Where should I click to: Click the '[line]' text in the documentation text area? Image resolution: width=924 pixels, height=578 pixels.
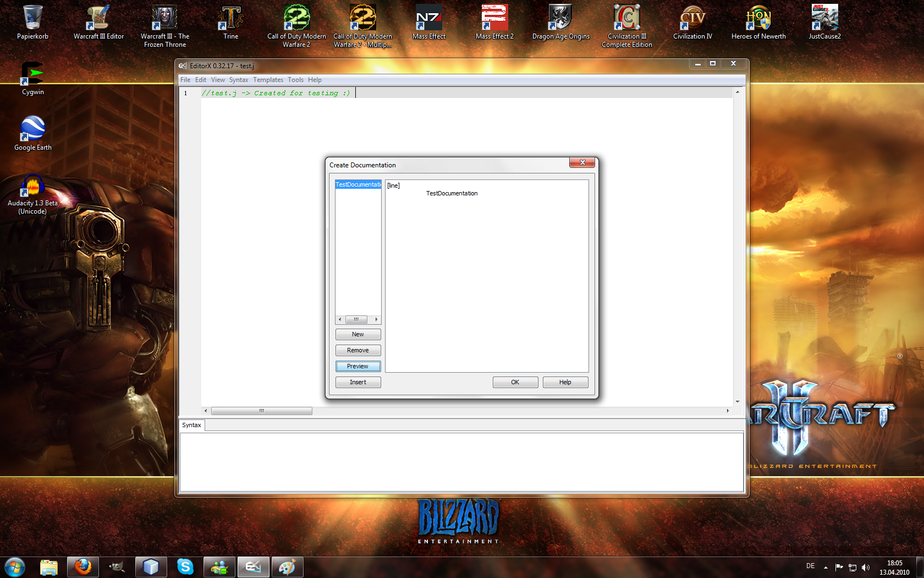click(x=393, y=186)
